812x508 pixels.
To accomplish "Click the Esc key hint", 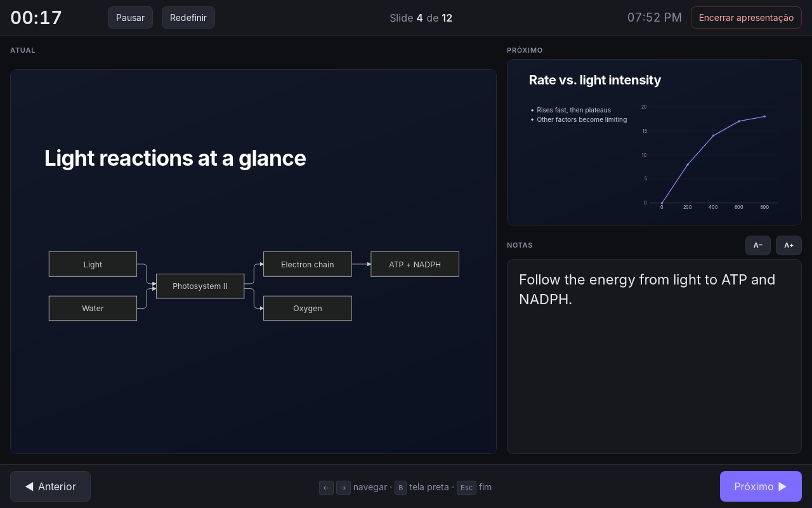I will click(466, 488).
